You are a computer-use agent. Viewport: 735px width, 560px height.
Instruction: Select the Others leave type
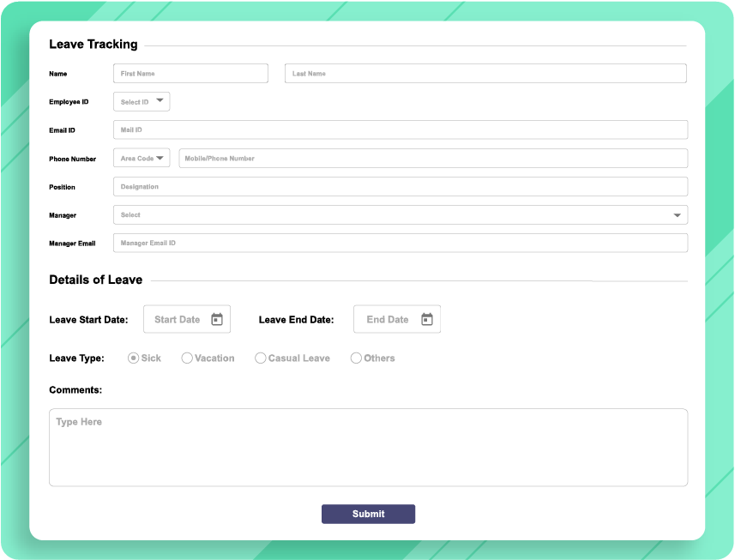(356, 358)
